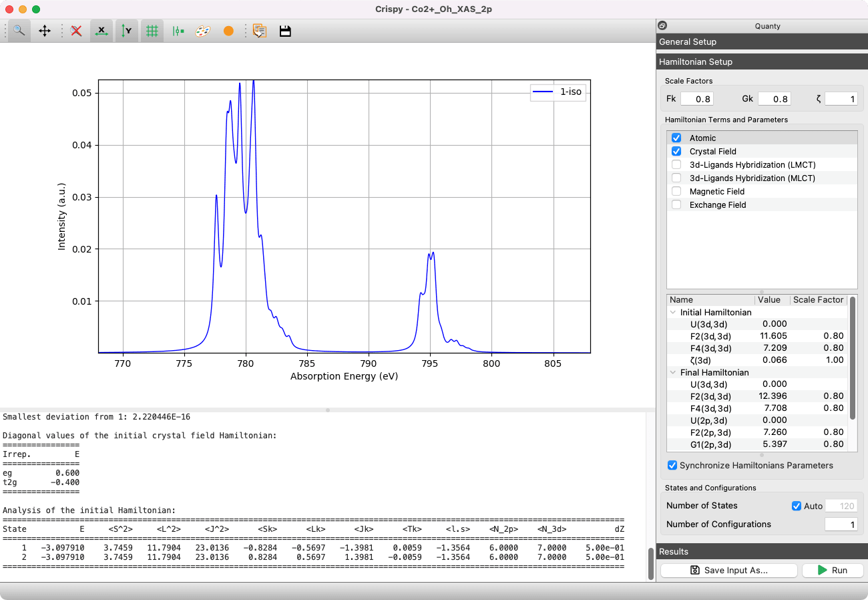868x600 pixels.
Task: Click the save plot floppy icon
Action: (285, 31)
